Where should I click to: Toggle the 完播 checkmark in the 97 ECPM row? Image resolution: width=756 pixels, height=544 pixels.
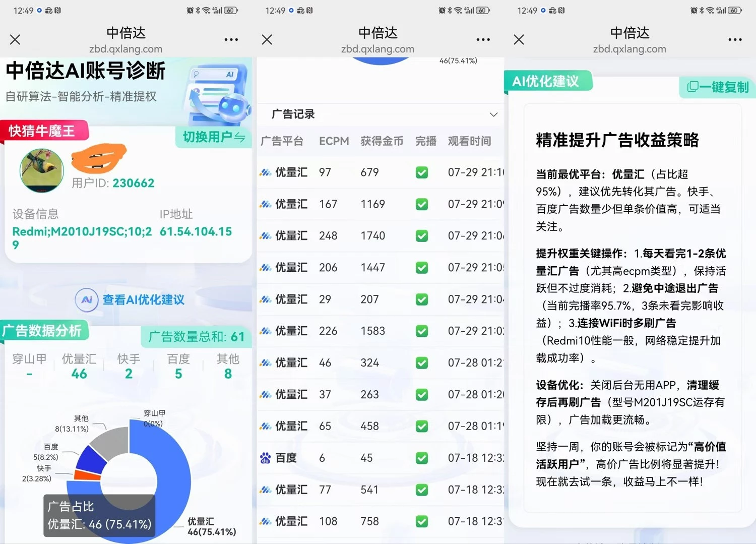(422, 172)
